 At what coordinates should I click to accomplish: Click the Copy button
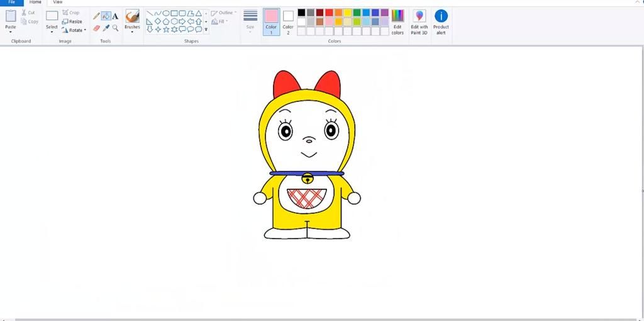(30, 21)
